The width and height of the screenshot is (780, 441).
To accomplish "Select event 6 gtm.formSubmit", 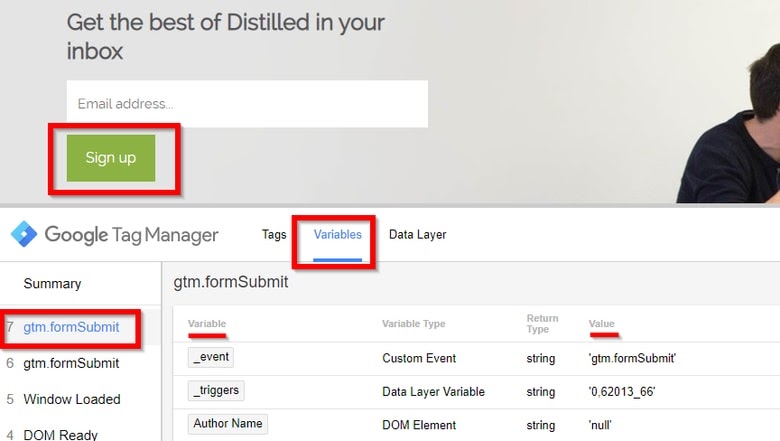I will [71, 363].
